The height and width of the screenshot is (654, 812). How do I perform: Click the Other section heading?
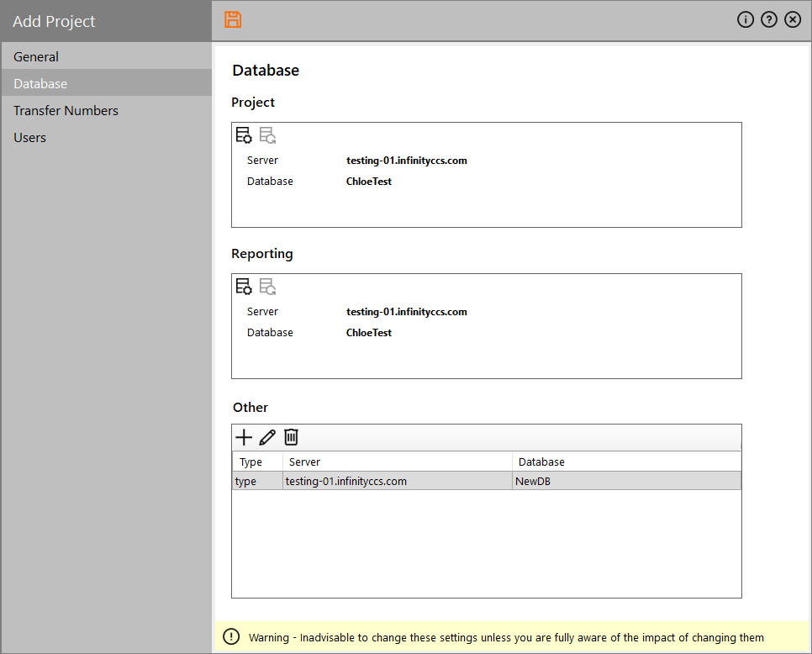tap(250, 408)
